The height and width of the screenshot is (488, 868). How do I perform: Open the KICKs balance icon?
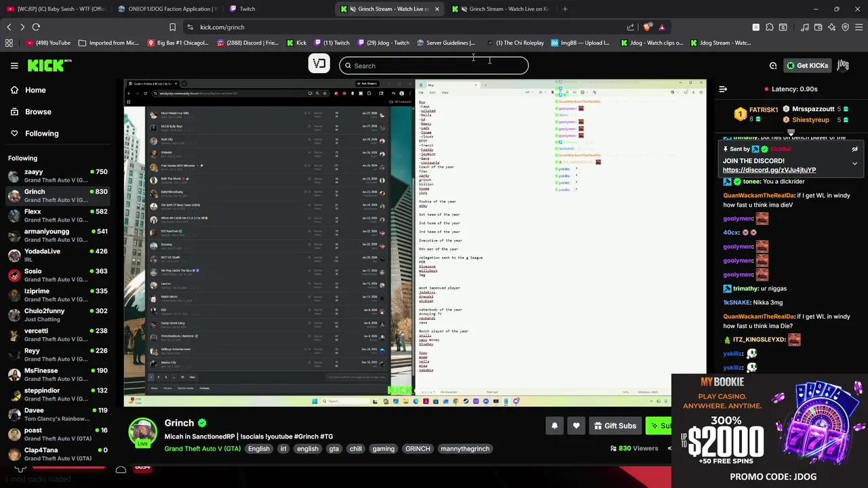tap(773, 66)
